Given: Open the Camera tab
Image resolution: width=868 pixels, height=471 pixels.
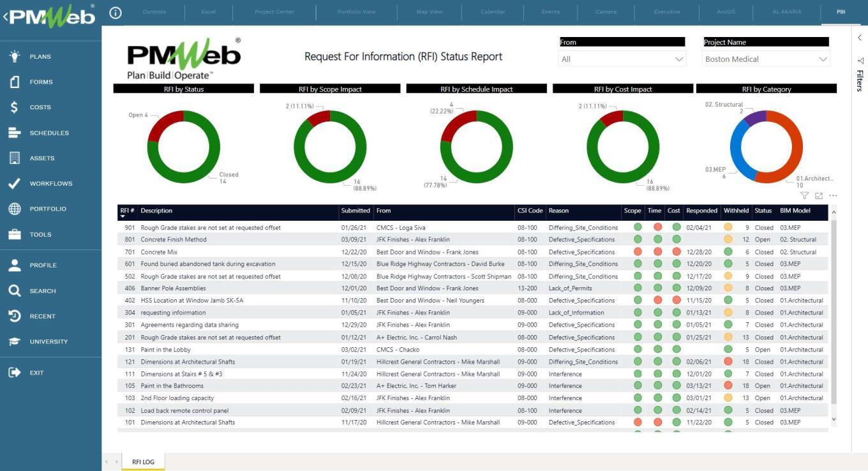Looking at the screenshot, I should click(606, 12).
